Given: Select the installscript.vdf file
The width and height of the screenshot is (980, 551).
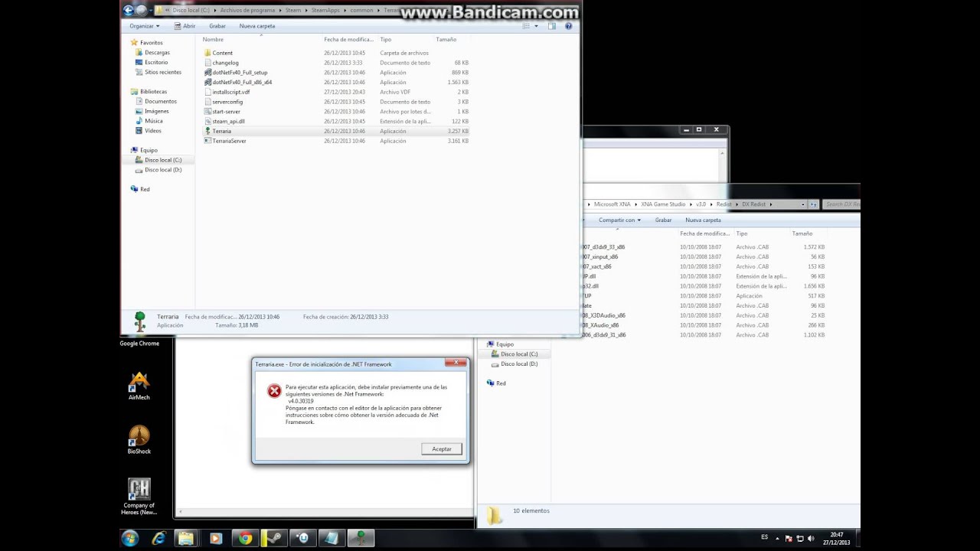Looking at the screenshot, I should [230, 92].
